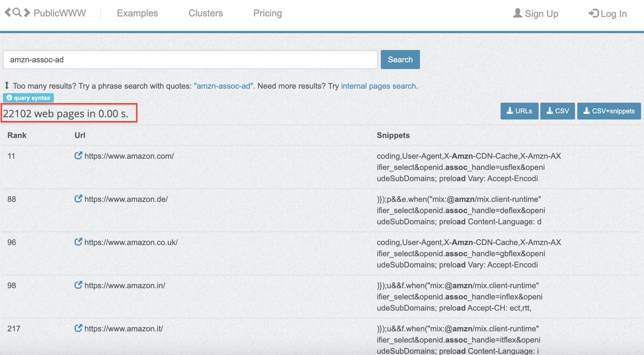Click the snippet with assoc_handle=deflex
The height and width of the screenshot is (355, 644).
click(461, 210)
